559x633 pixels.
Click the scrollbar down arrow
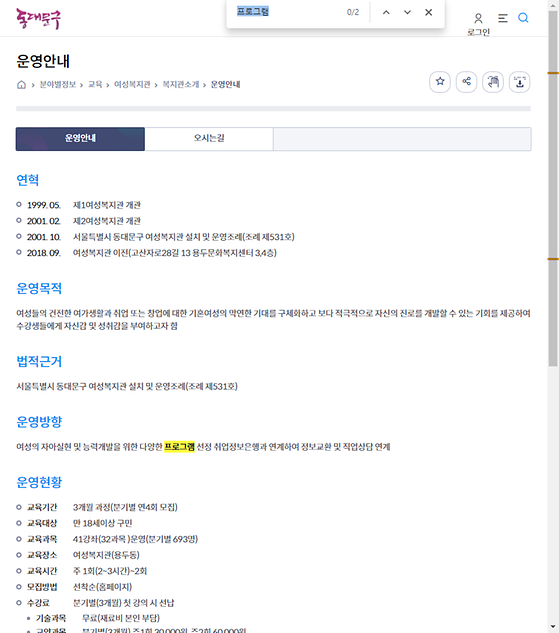point(553,628)
